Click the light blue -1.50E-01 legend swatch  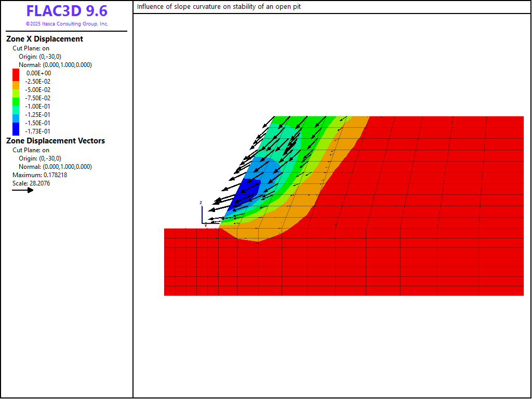[x=16, y=123]
